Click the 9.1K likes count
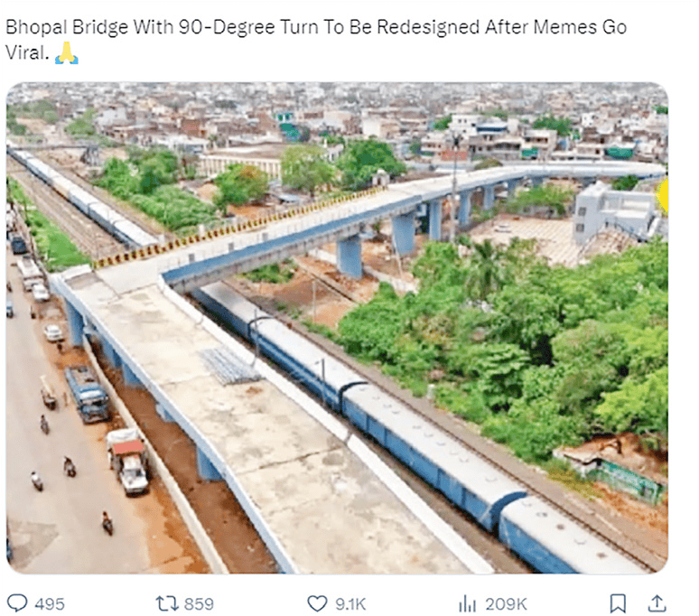The image size is (699, 616). click(x=348, y=603)
